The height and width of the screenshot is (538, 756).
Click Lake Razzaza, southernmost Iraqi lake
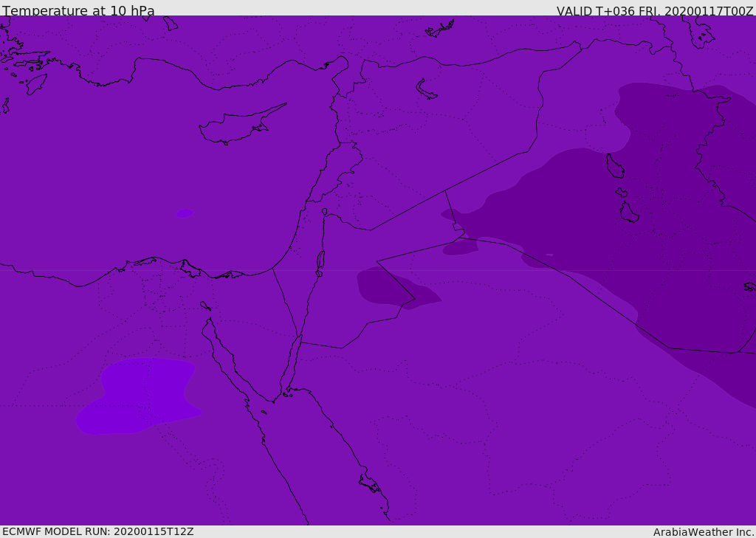(628, 213)
